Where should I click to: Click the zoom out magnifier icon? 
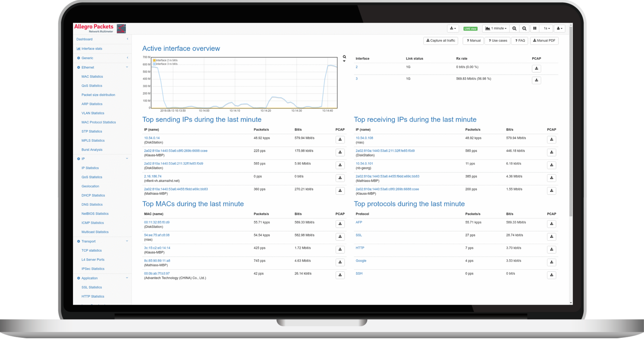pyautogui.click(x=524, y=29)
